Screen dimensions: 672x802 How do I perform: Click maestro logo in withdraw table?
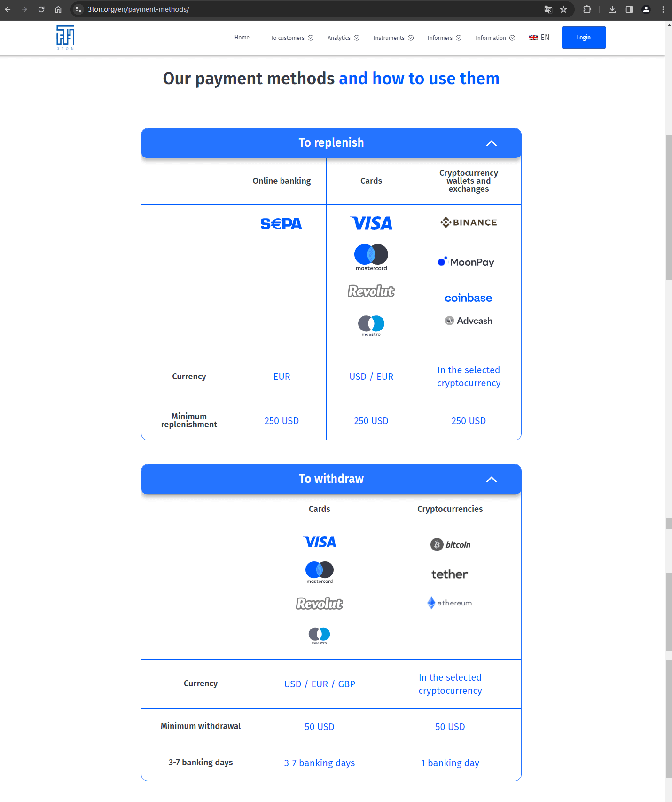pyautogui.click(x=320, y=636)
